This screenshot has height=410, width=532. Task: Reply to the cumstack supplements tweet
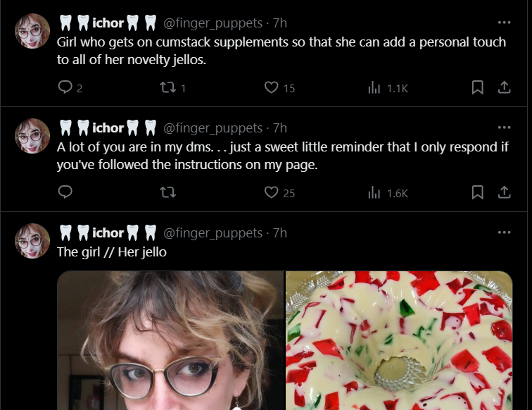tap(65, 87)
